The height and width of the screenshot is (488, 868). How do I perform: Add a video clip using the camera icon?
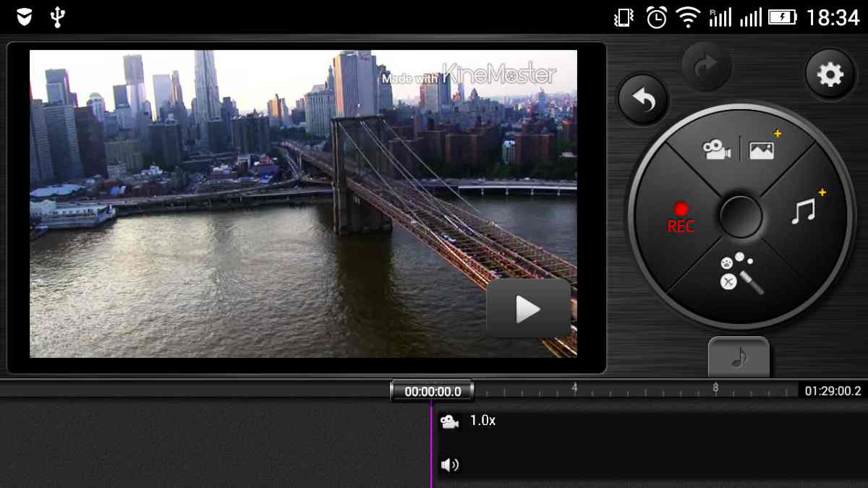(x=717, y=150)
